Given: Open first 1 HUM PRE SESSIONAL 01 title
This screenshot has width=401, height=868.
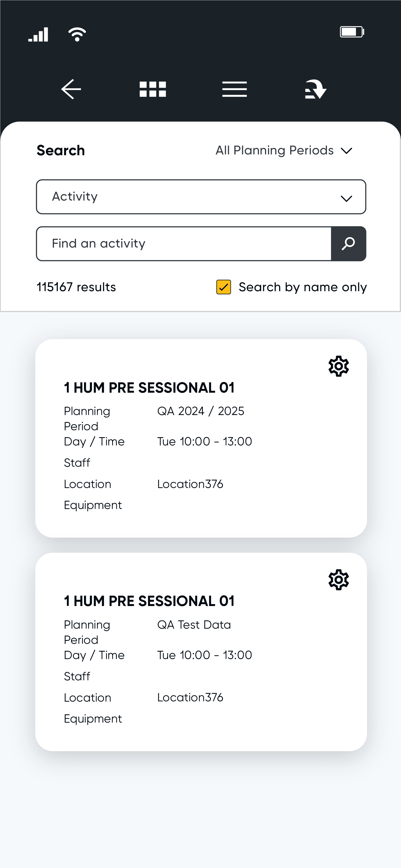Looking at the screenshot, I should (149, 387).
